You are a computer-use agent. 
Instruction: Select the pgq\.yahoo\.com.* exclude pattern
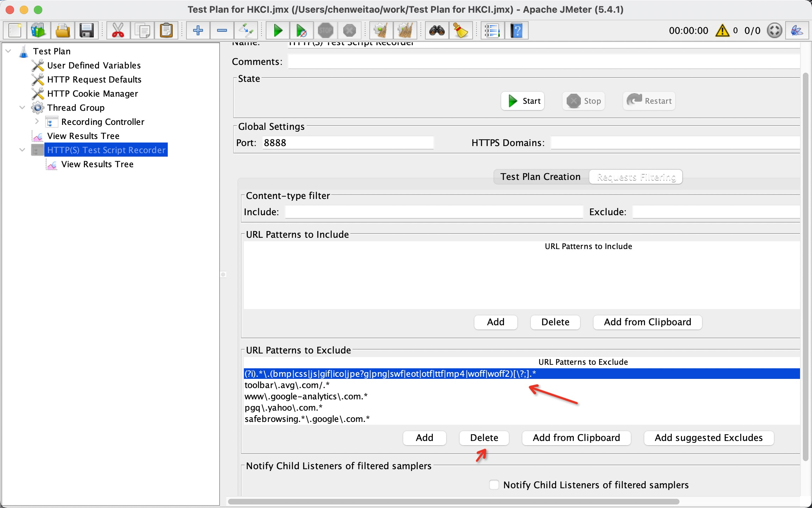[x=522, y=408]
